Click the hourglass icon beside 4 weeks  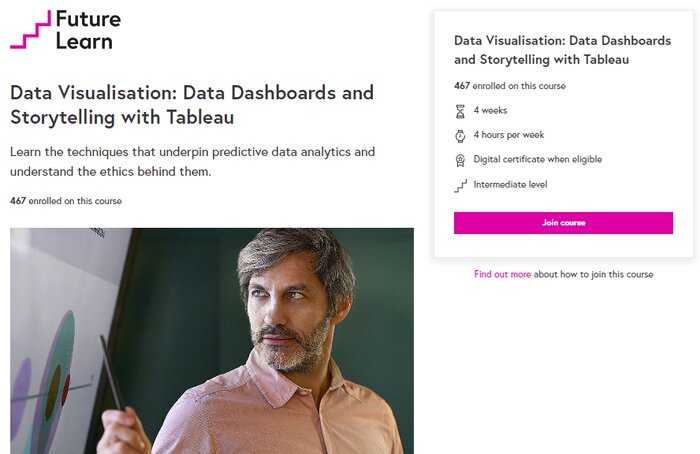tap(460, 111)
